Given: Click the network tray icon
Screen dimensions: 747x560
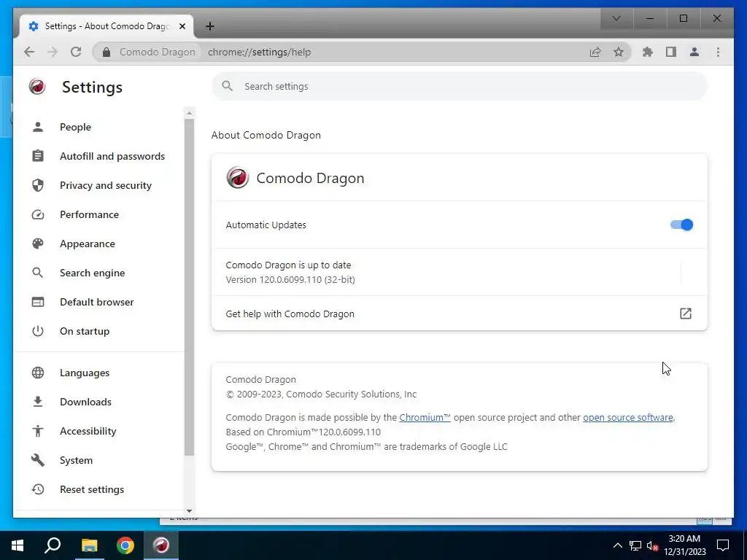Looking at the screenshot, I should click(635, 545).
